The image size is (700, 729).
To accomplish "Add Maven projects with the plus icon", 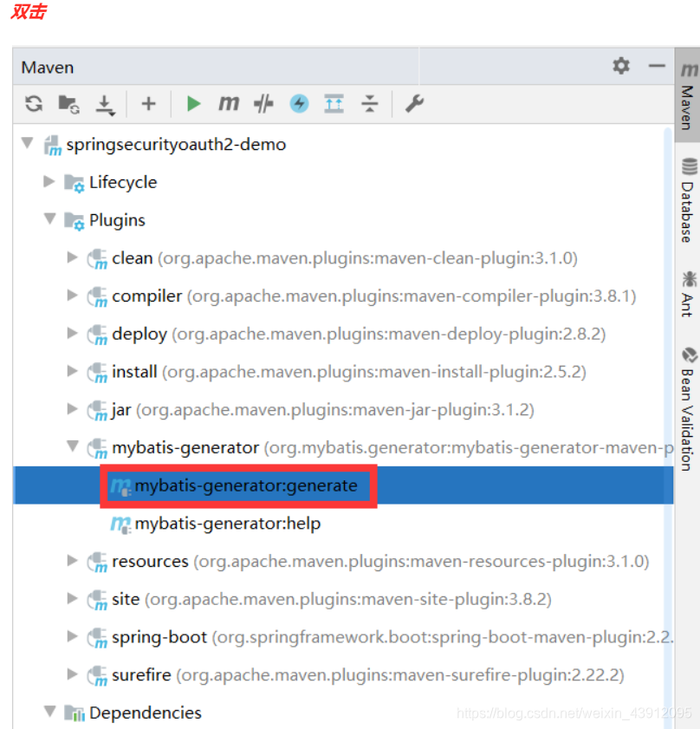I will pyautogui.click(x=149, y=104).
